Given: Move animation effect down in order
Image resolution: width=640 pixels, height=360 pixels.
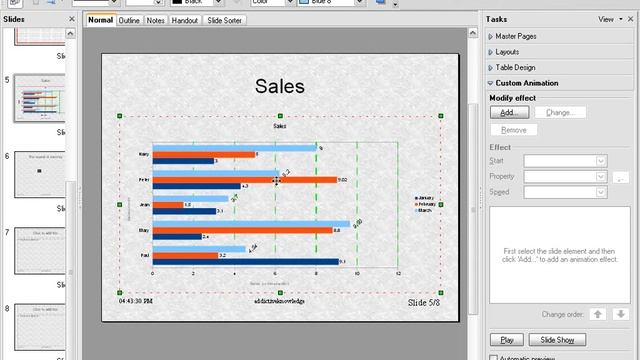Looking at the screenshot, I should (621, 314).
